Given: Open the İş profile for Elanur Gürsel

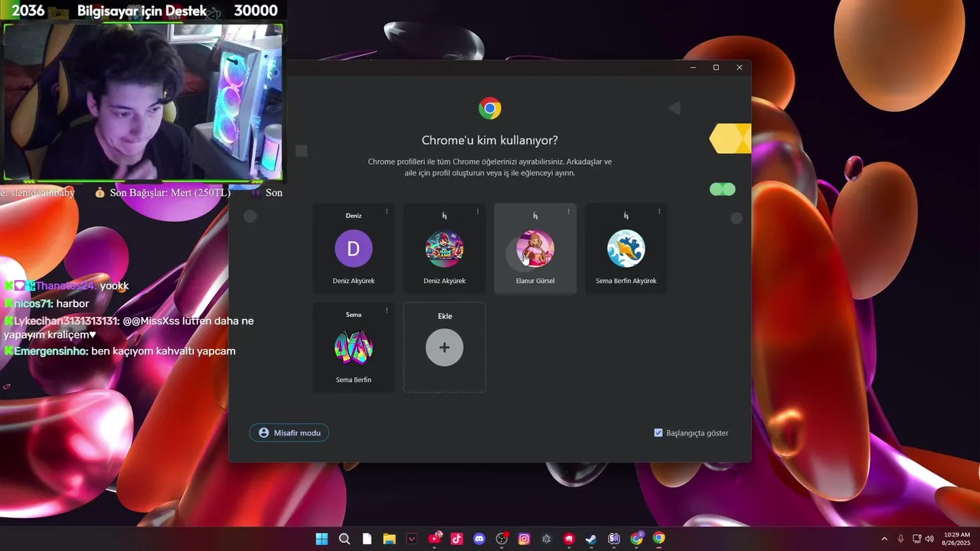Looking at the screenshot, I should point(535,248).
